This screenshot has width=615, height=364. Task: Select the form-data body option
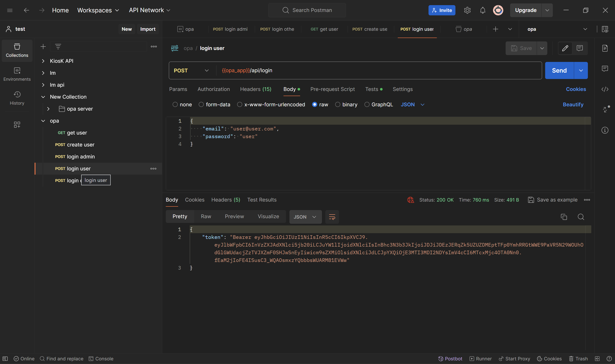(201, 104)
